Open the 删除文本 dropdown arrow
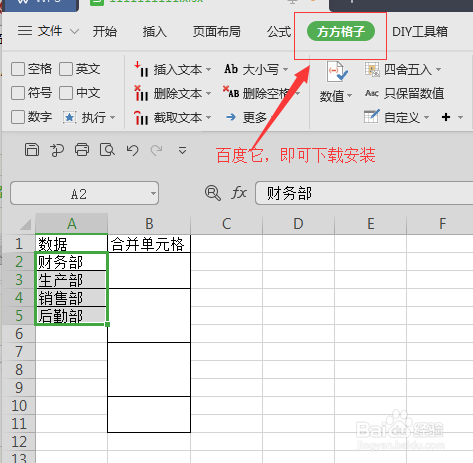 [x=208, y=93]
